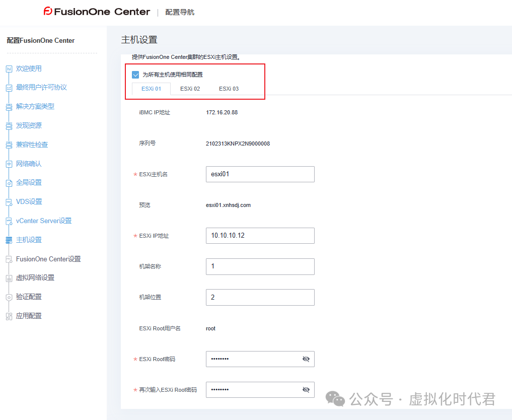Switch to the ESXi 03 tab
The width and height of the screenshot is (512, 420).
pos(229,89)
